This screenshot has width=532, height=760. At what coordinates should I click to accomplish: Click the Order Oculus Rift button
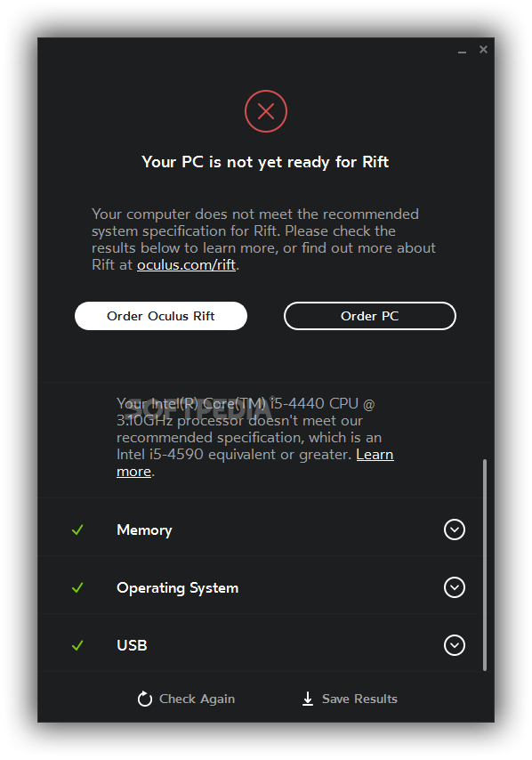(161, 316)
